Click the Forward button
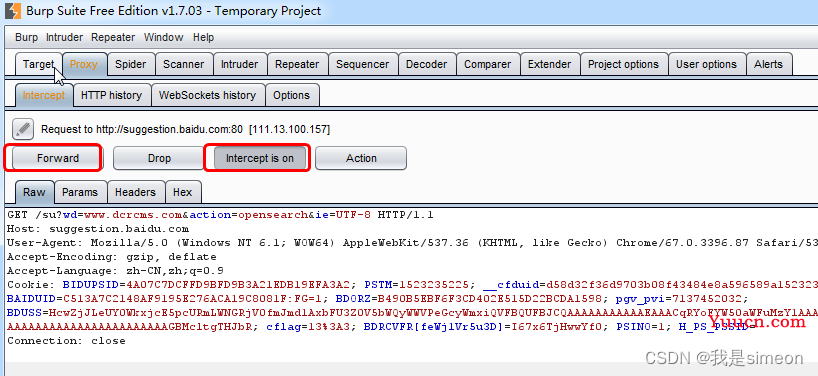The width and height of the screenshot is (818, 376). coord(57,158)
